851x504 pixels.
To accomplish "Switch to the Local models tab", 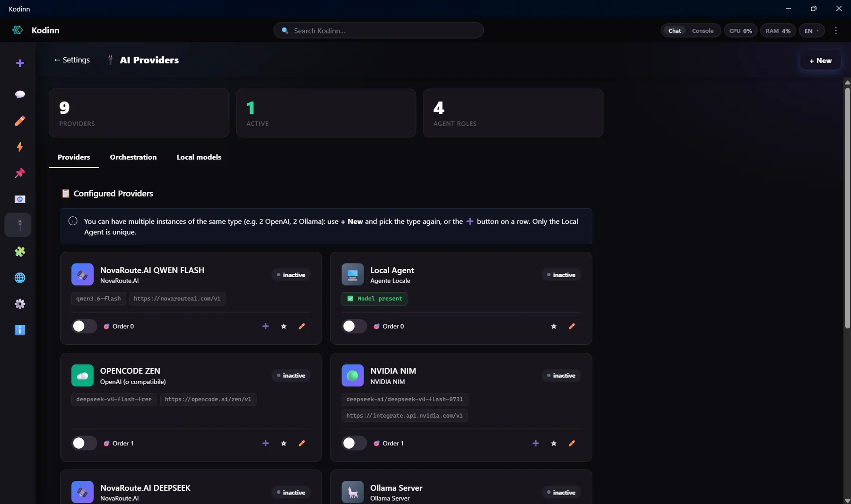I will point(199,157).
